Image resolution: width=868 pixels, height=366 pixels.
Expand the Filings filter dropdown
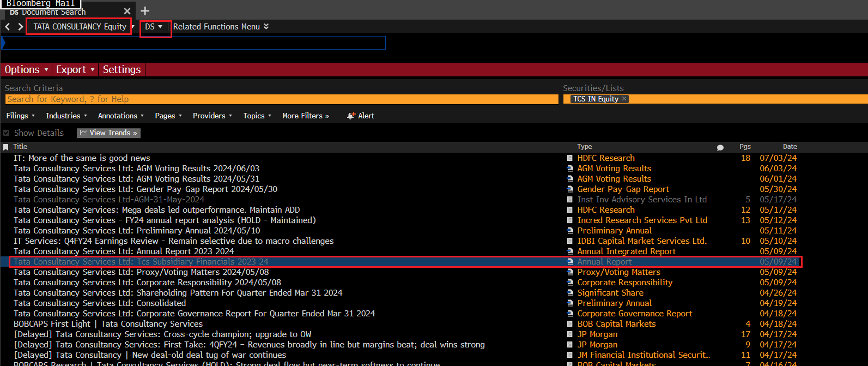20,116
